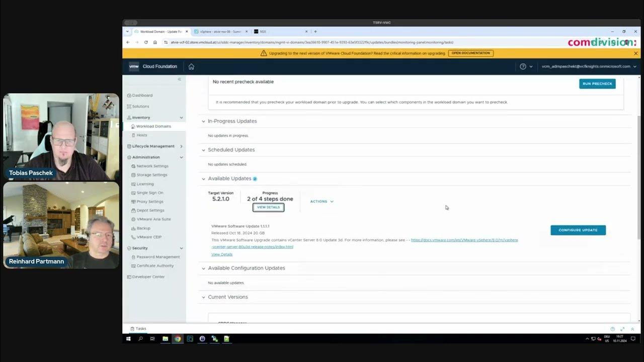Image resolution: width=644 pixels, height=362 pixels.
Task: Open Backup settings
Action: (143, 228)
